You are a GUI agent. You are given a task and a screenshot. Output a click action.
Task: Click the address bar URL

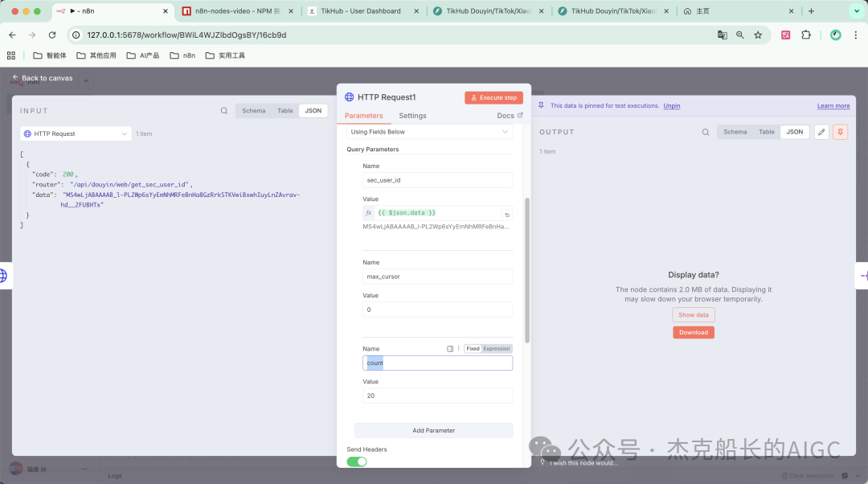tap(186, 35)
